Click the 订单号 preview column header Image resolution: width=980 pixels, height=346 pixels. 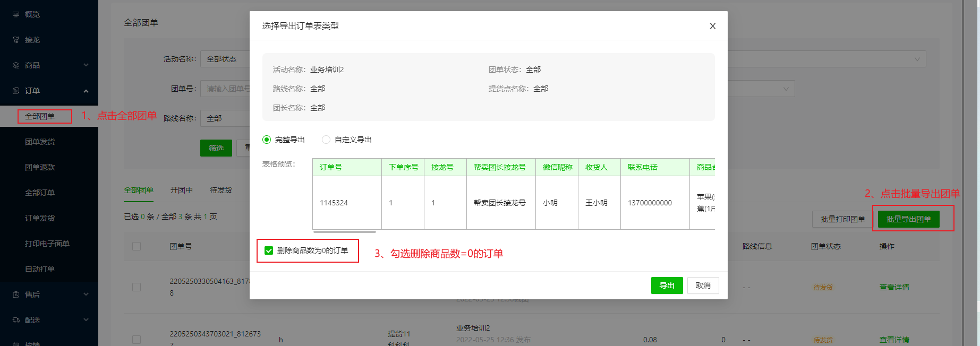pos(347,167)
